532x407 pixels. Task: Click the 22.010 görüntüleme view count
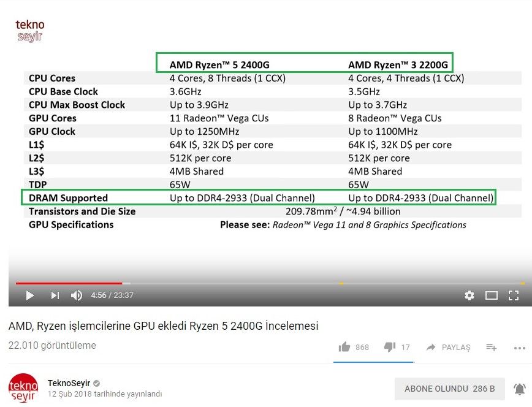[x=52, y=345]
